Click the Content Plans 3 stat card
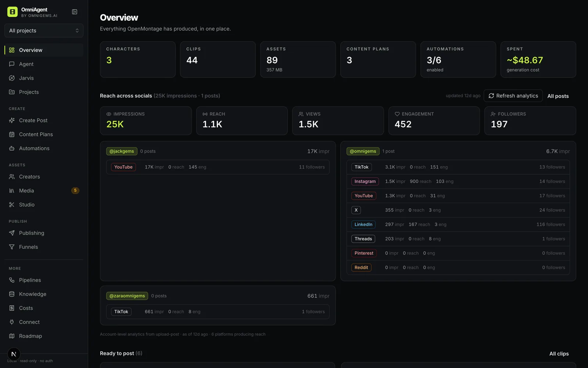The image size is (588, 368). [x=378, y=59]
